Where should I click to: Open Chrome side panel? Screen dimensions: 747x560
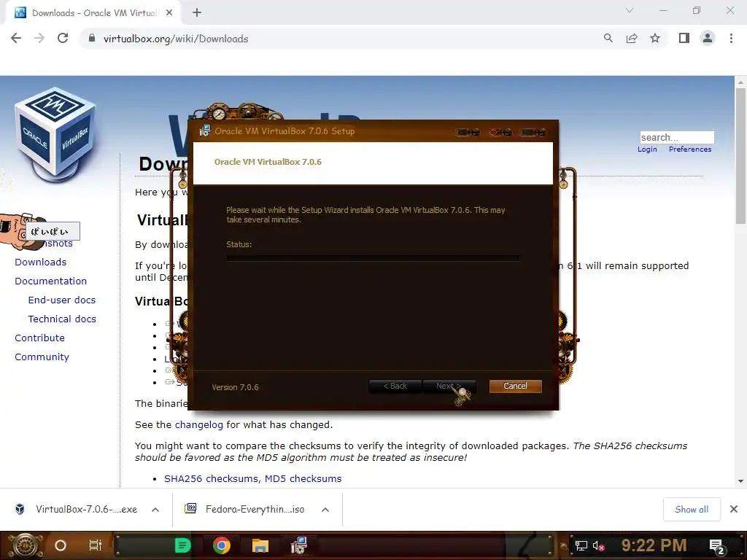tap(684, 39)
